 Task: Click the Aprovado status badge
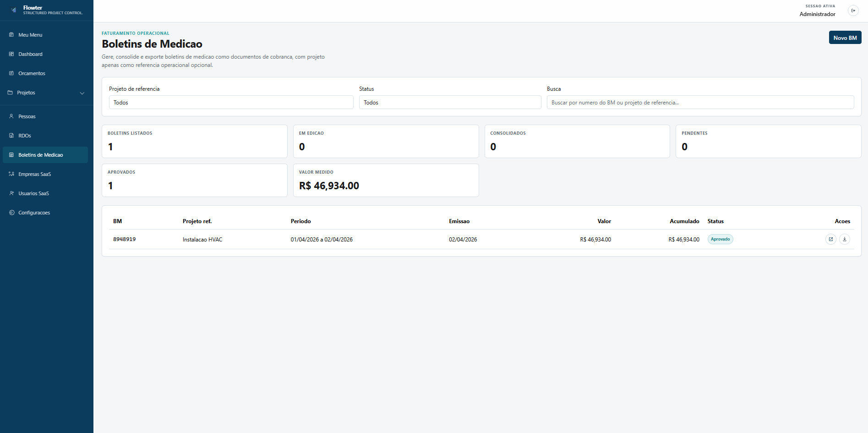click(x=720, y=239)
